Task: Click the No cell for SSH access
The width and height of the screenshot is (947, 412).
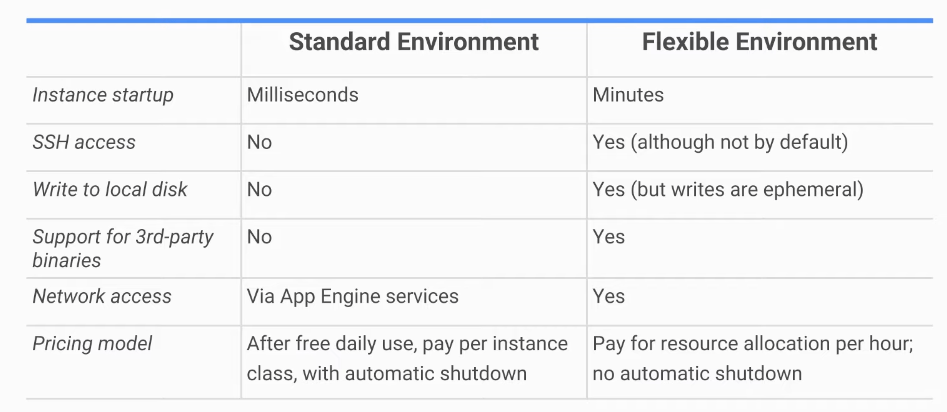Action: (x=259, y=142)
